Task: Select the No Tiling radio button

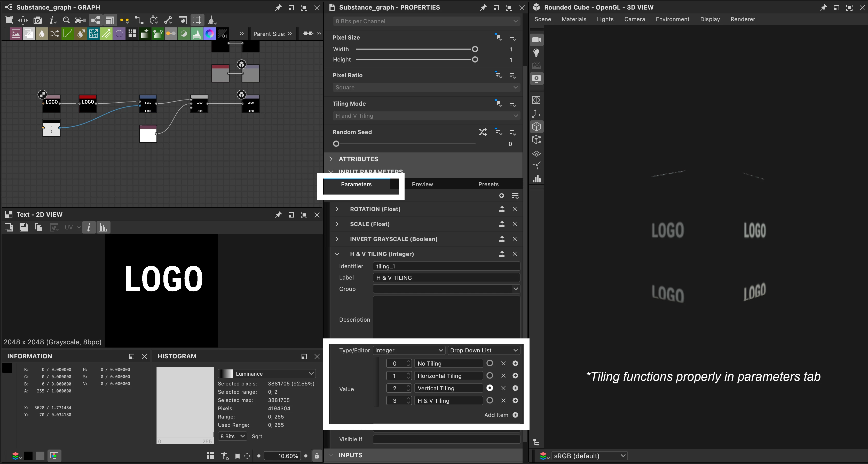Action: point(490,363)
